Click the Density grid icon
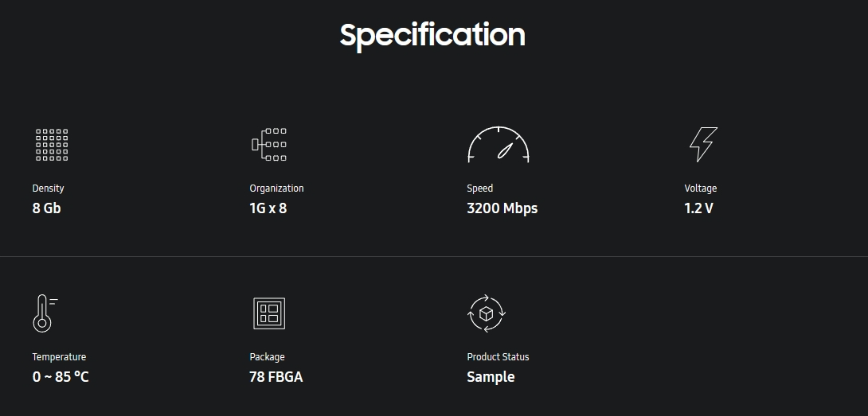This screenshot has height=416, width=868. point(52,145)
